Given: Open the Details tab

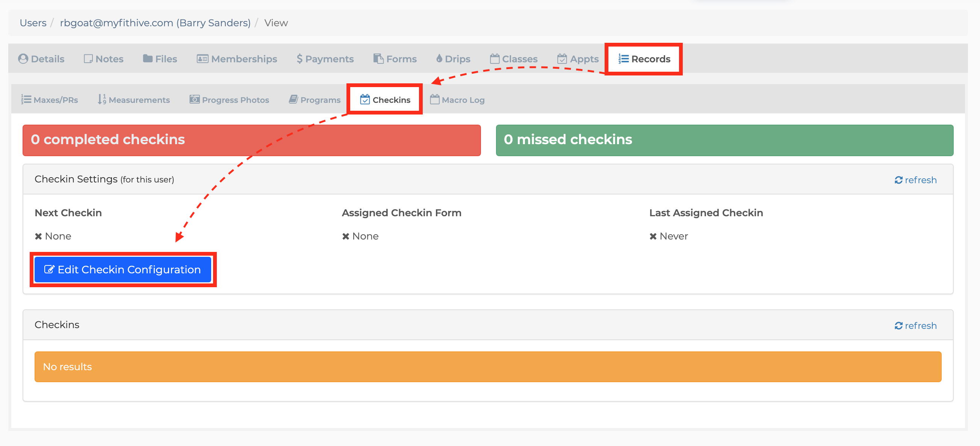Looking at the screenshot, I should click(41, 59).
